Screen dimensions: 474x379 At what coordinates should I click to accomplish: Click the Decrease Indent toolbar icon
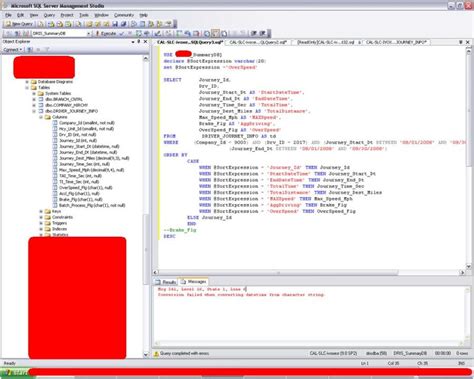tap(254, 33)
